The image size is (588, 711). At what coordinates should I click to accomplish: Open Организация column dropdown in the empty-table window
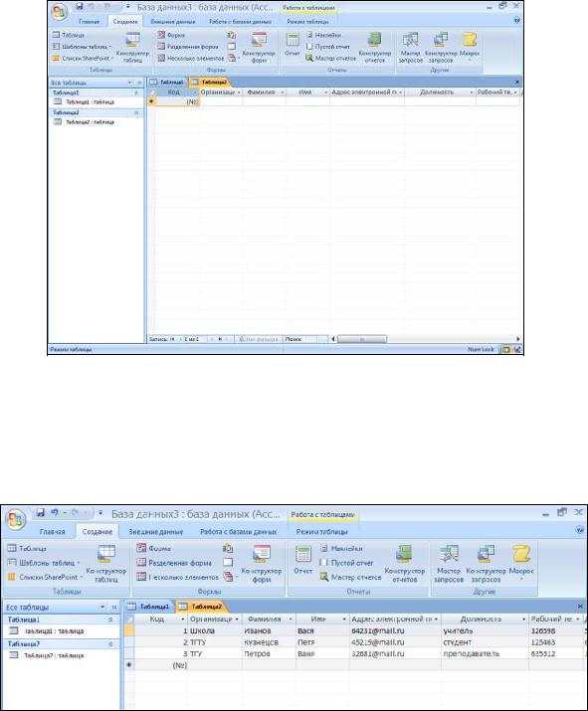(x=239, y=92)
